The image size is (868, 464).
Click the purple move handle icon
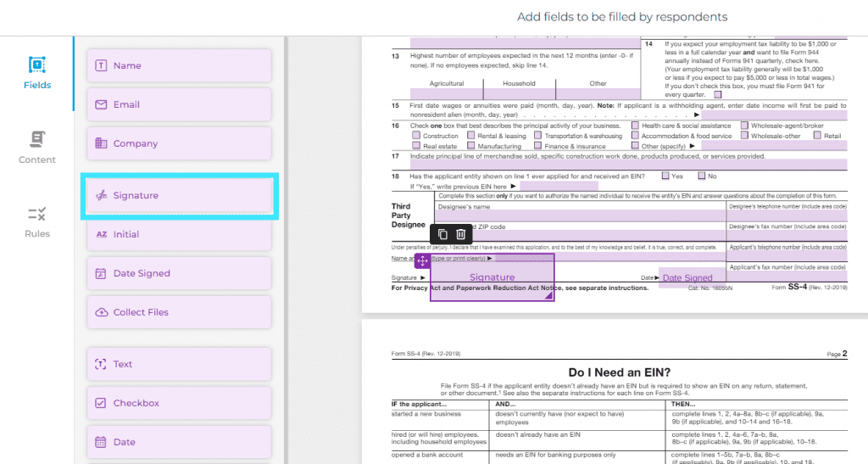(x=422, y=260)
